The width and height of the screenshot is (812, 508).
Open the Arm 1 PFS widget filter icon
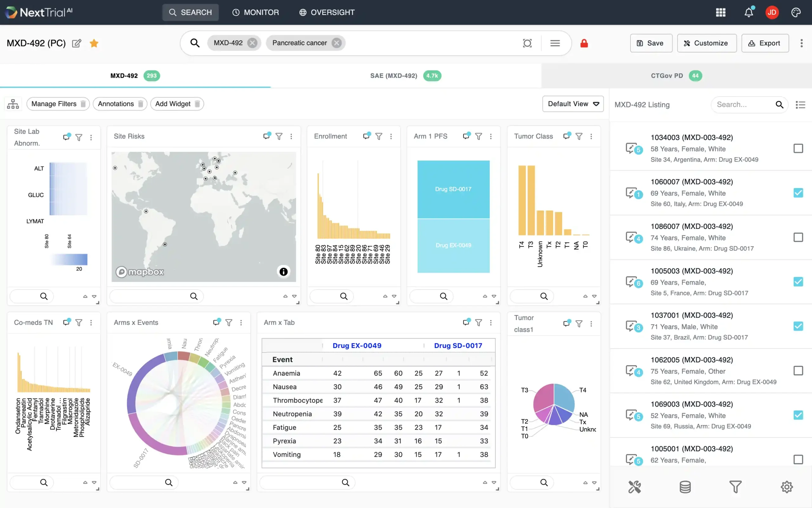coord(478,137)
